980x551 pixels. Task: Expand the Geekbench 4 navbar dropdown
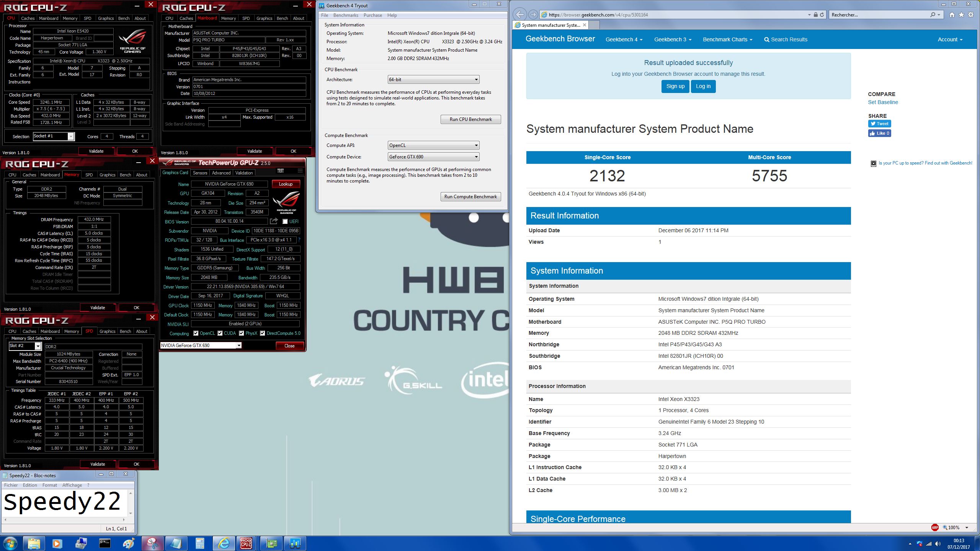coord(624,39)
